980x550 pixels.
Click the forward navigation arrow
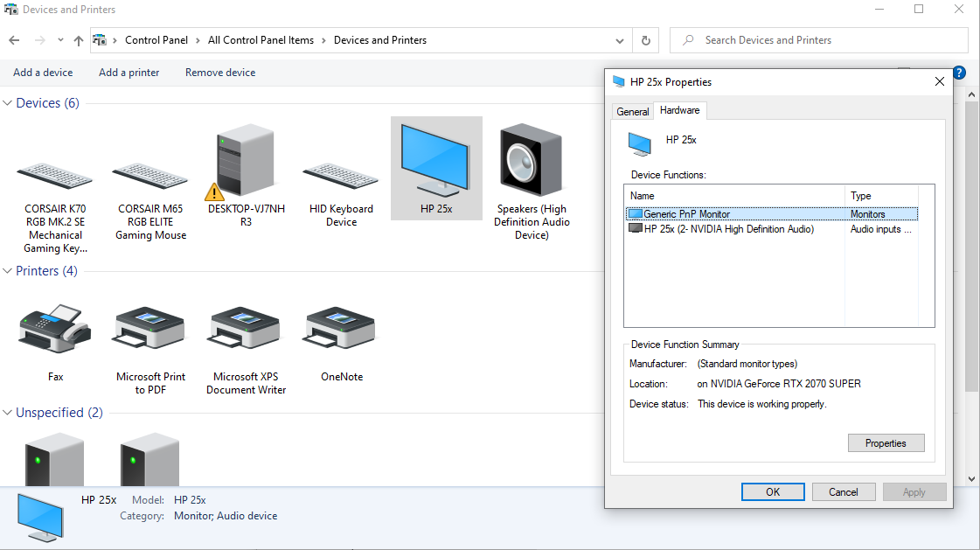[x=40, y=40]
